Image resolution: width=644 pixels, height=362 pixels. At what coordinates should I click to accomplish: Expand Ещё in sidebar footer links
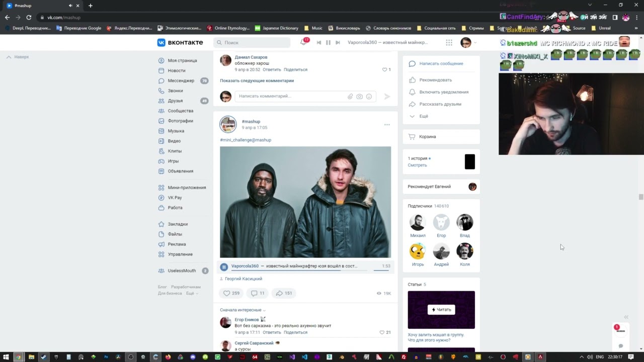point(192,294)
